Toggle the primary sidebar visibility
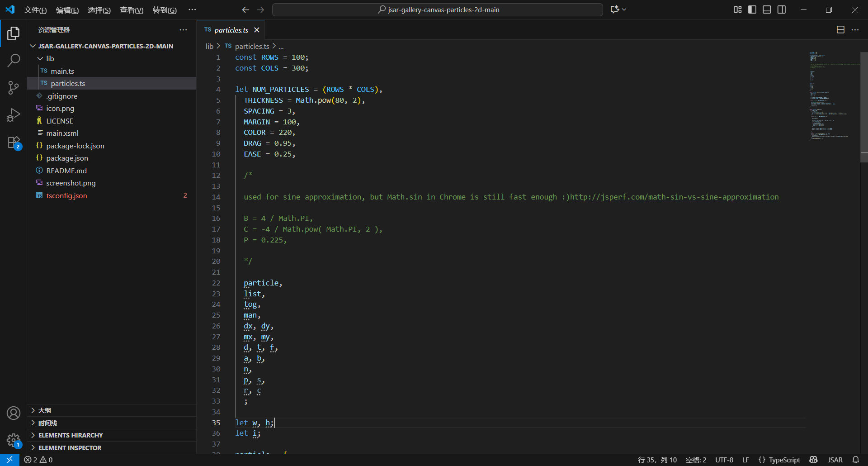This screenshot has height=466, width=868. pyautogui.click(x=752, y=10)
